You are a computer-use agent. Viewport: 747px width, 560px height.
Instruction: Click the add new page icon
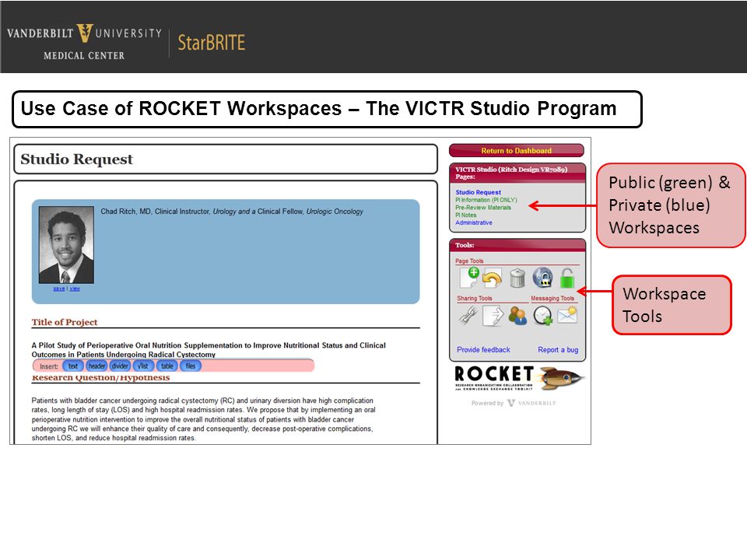point(470,277)
